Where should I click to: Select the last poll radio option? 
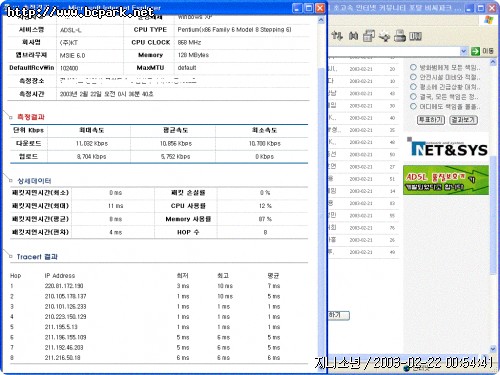413,107
